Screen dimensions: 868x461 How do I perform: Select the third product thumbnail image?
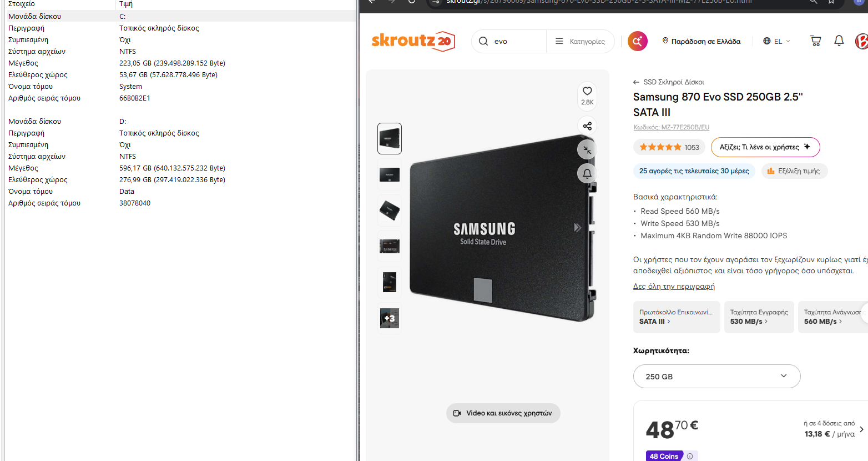coord(389,210)
